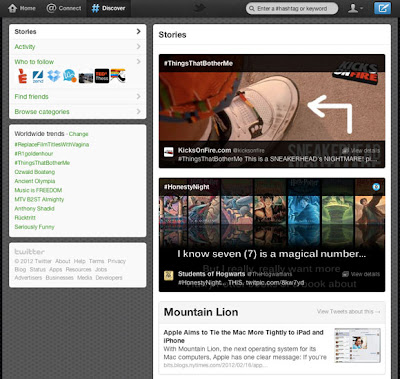The height and width of the screenshot is (379, 400).
Task: Open the Anthony Shadid trend
Action: (x=34, y=208)
